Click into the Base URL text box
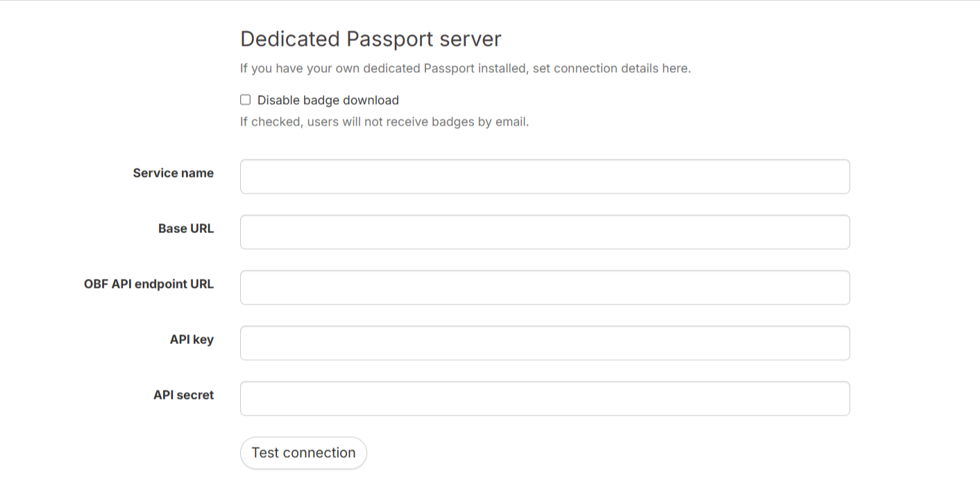980x480 pixels. pyautogui.click(x=544, y=232)
